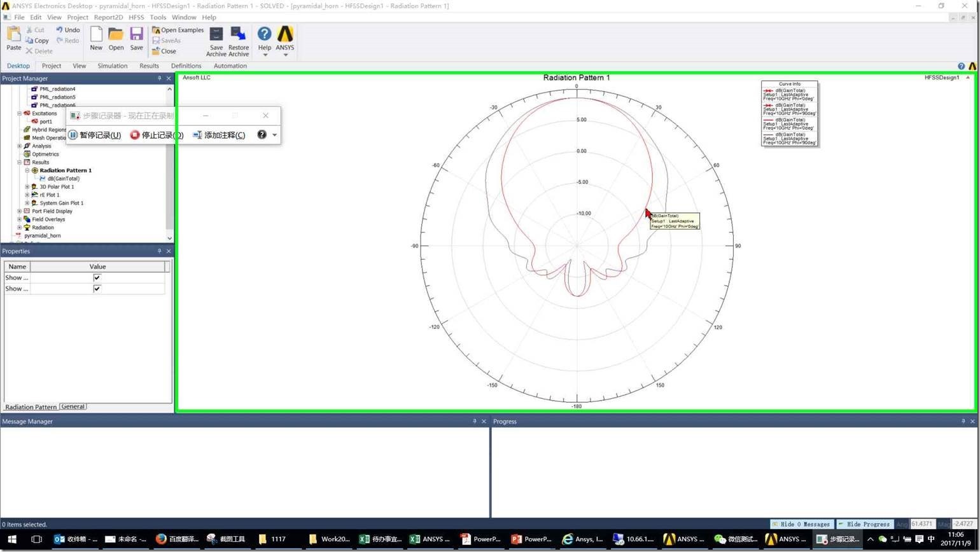
Task: Expand the Port Field Display node
Action: pos(19,211)
